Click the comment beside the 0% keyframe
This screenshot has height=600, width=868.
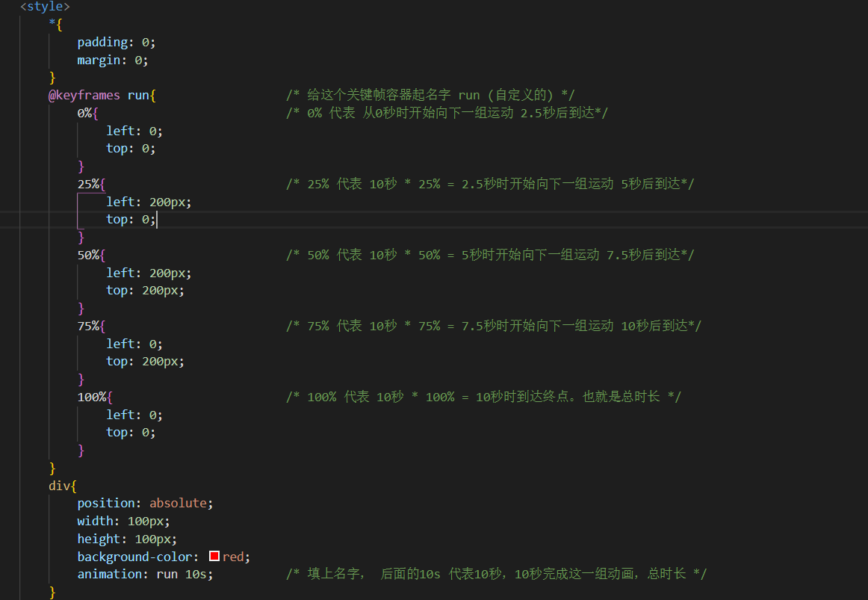tap(447, 113)
